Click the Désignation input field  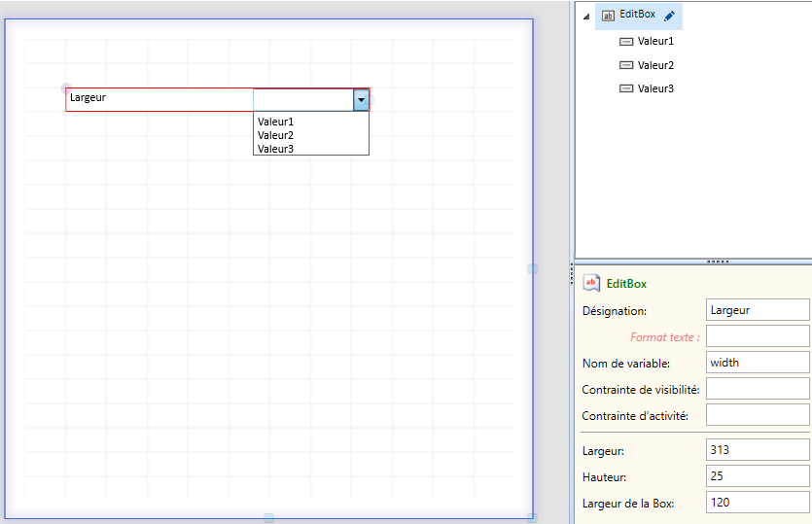[758, 310]
